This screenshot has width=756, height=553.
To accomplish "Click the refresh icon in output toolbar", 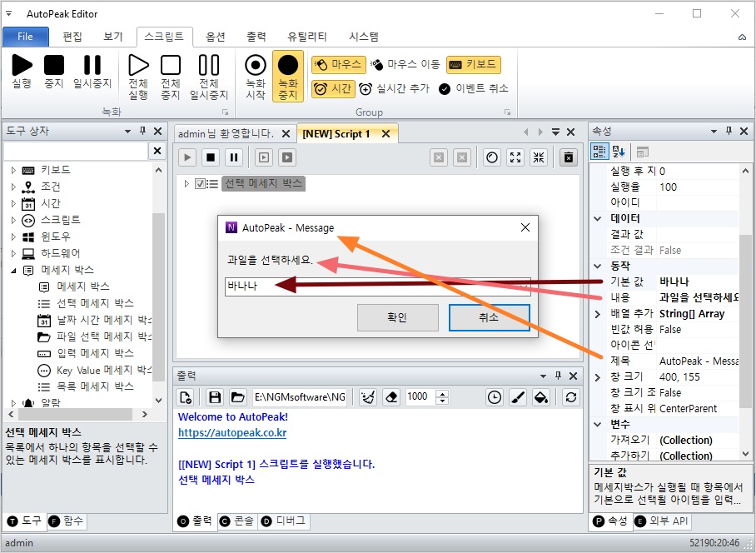I will pos(571,397).
